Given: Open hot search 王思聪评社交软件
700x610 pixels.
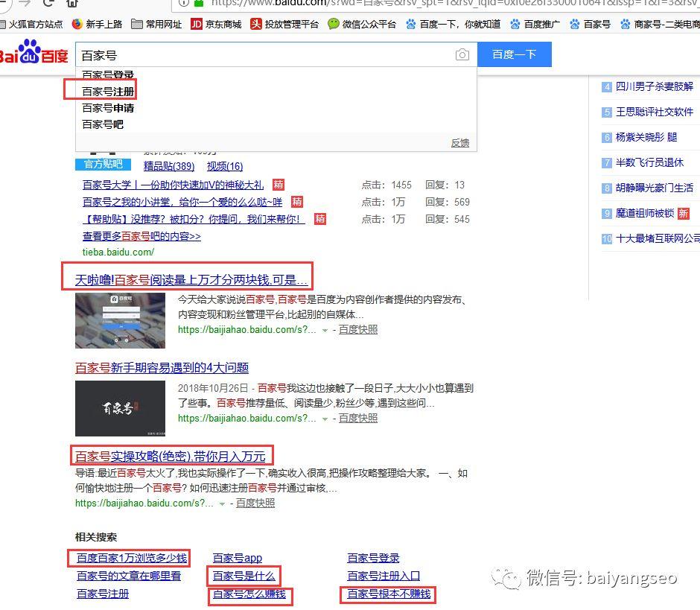Looking at the screenshot, I should [654, 112].
